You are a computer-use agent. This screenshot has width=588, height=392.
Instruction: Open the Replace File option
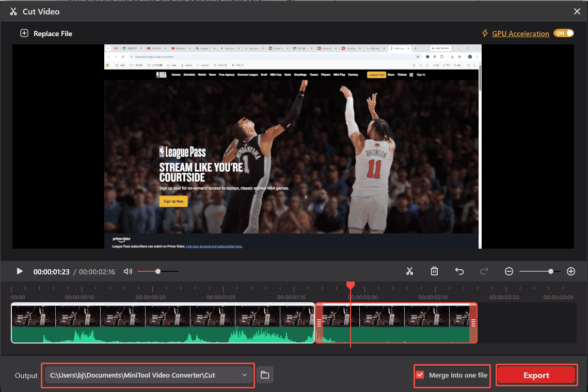click(x=46, y=34)
